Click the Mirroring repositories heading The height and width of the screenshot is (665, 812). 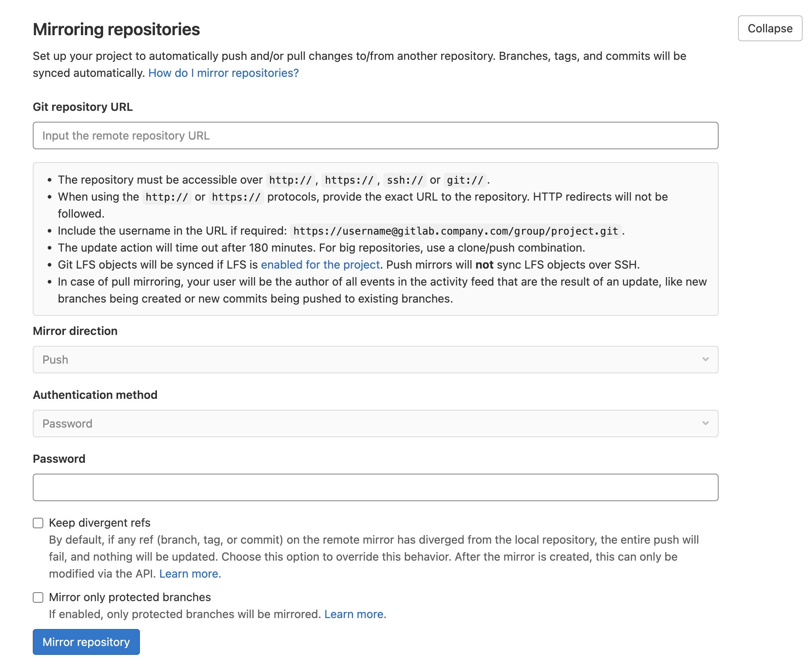pyautogui.click(x=116, y=29)
